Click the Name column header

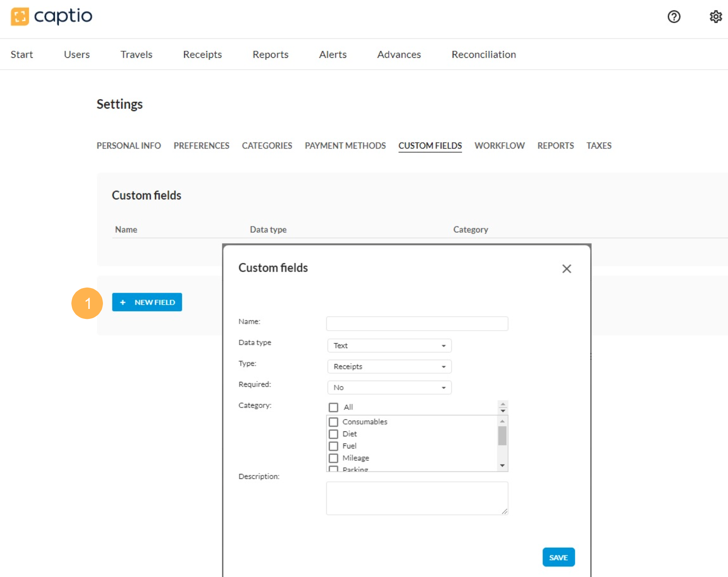[x=126, y=229]
